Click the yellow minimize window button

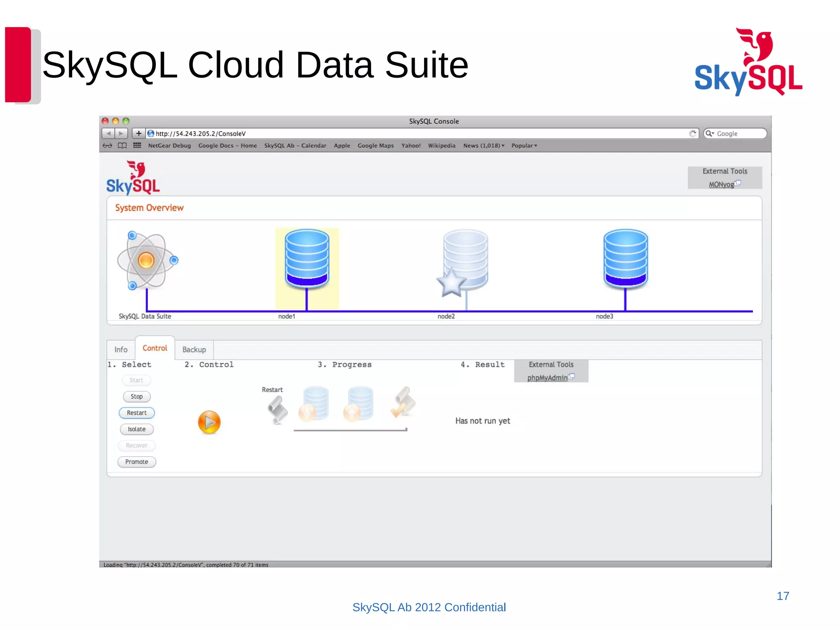(116, 121)
